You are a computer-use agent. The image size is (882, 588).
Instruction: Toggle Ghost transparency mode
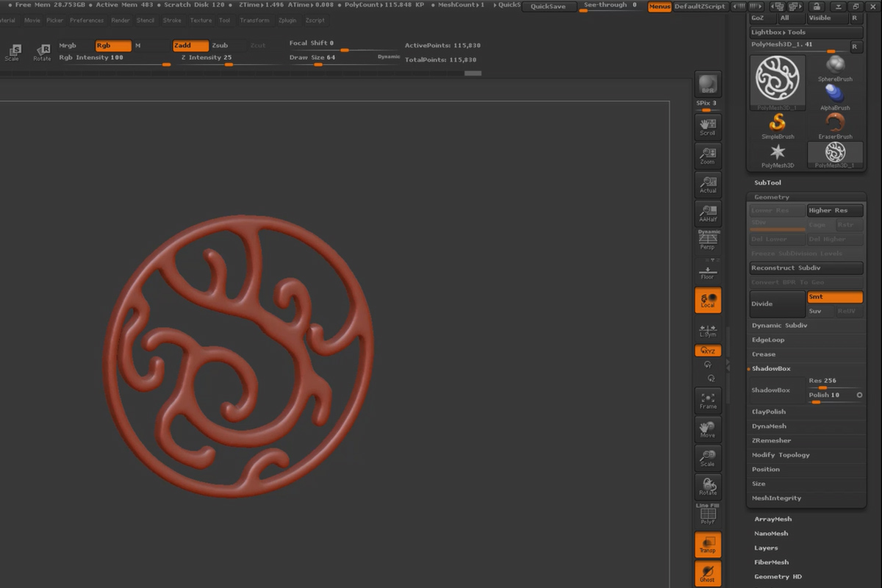708,574
